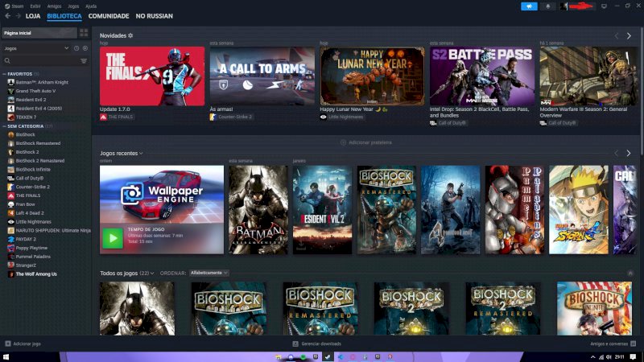Click the recent activity clock icon
This screenshot has height=362, width=644.
(x=76, y=48)
